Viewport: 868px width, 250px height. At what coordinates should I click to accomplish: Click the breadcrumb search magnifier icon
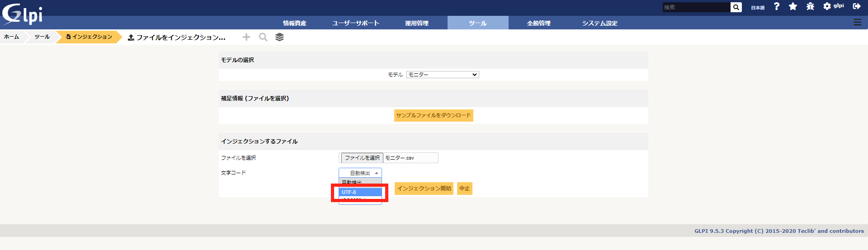[263, 37]
